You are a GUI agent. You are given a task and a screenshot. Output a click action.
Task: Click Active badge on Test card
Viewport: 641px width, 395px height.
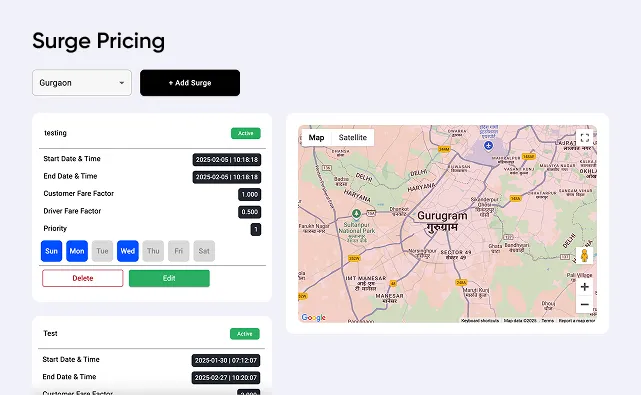click(x=244, y=334)
